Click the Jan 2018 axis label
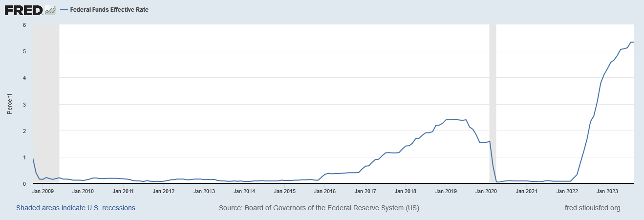 click(405, 191)
